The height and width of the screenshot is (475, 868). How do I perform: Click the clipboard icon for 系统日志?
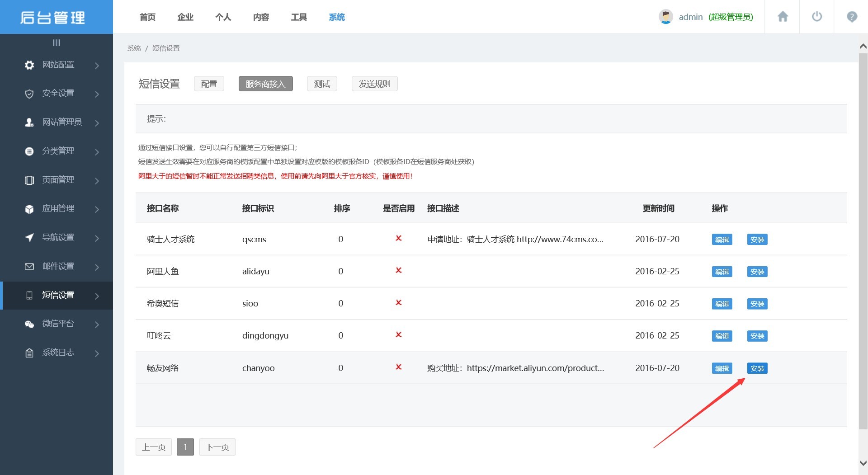(x=29, y=353)
